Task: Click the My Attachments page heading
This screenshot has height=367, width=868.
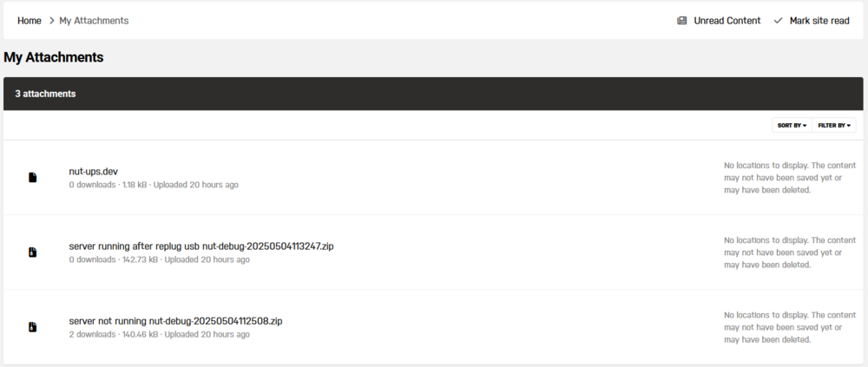Action: pyautogui.click(x=54, y=57)
